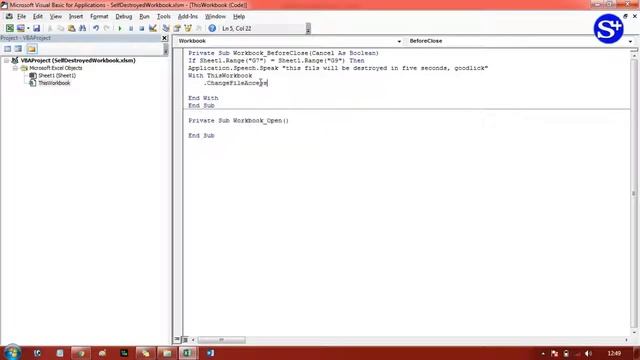This screenshot has height=360, width=640.
Task: Click Windows Start button
Action: pos(12,352)
